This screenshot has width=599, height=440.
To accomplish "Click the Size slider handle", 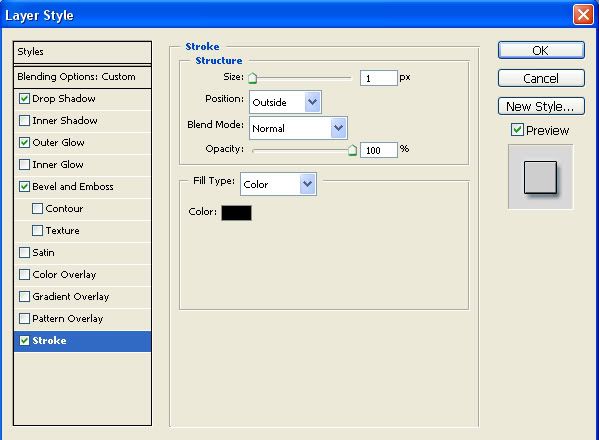I will [252, 78].
